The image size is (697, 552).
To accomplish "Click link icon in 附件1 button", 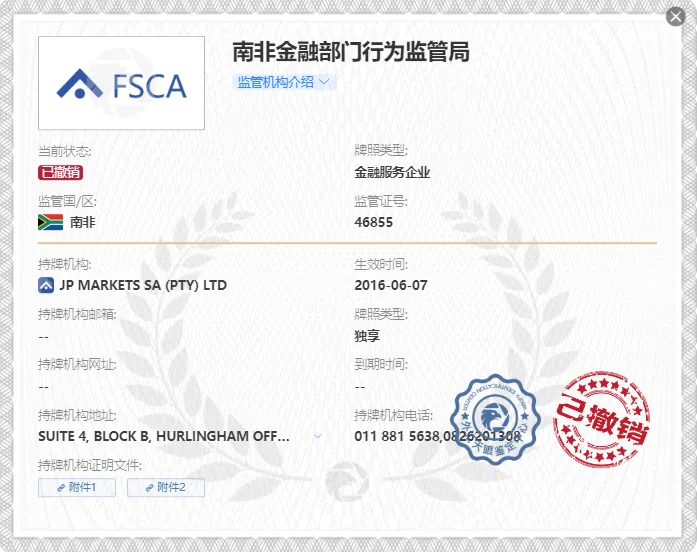I will pos(61,488).
